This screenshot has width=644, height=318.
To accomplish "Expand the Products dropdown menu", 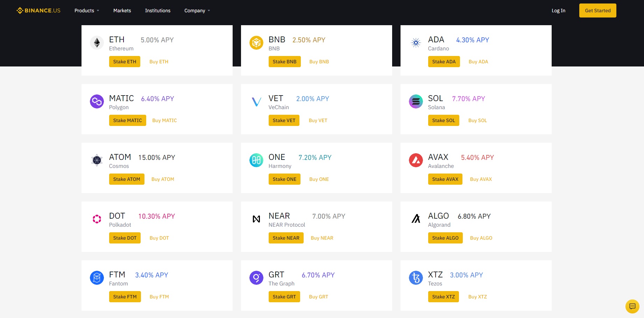I will [x=87, y=10].
